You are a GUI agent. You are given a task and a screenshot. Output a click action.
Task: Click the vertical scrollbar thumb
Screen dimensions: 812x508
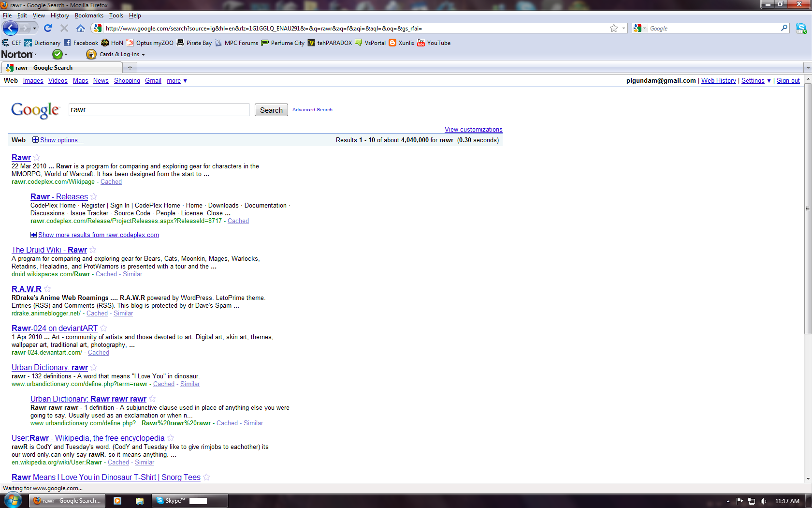pos(808,209)
